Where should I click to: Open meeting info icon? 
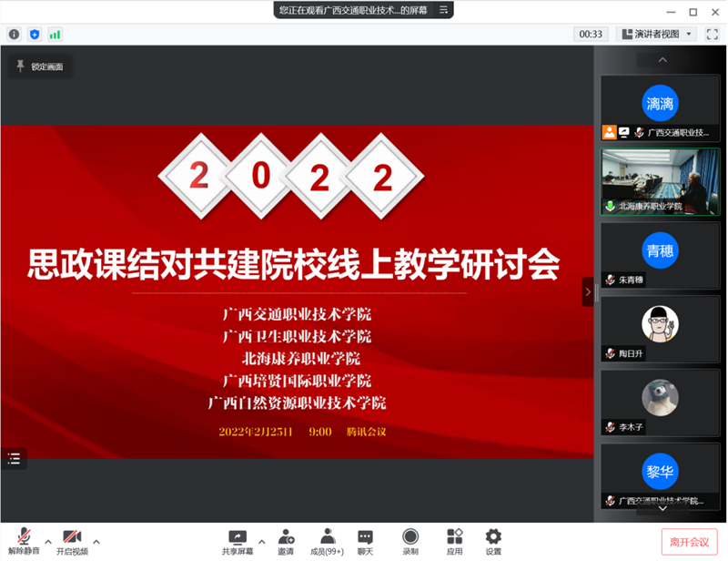[x=14, y=35]
